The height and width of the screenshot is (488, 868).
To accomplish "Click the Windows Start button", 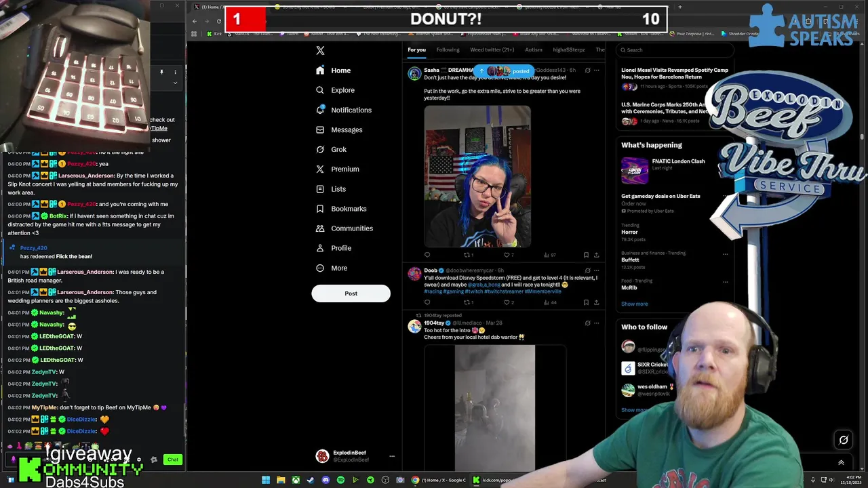I will coord(266,480).
